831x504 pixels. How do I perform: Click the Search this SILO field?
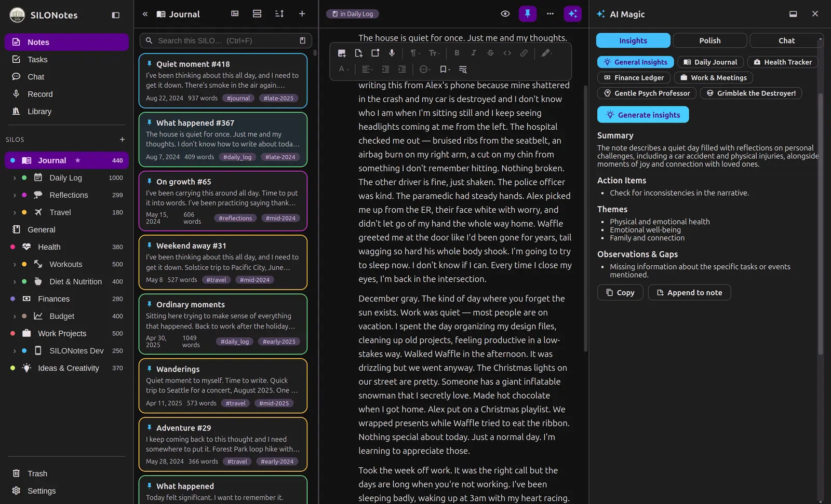(225, 40)
